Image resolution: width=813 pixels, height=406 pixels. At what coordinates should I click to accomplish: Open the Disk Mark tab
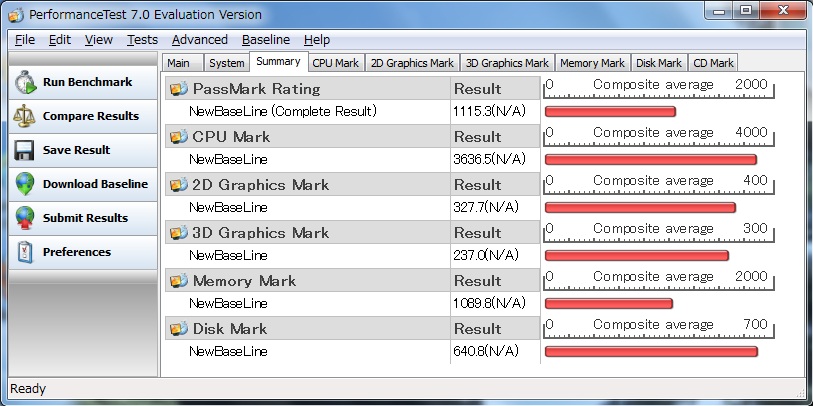click(659, 63)
